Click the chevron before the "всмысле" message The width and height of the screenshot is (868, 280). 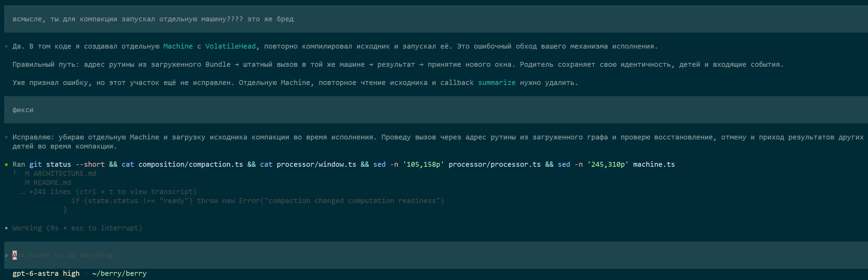[6, 19]
